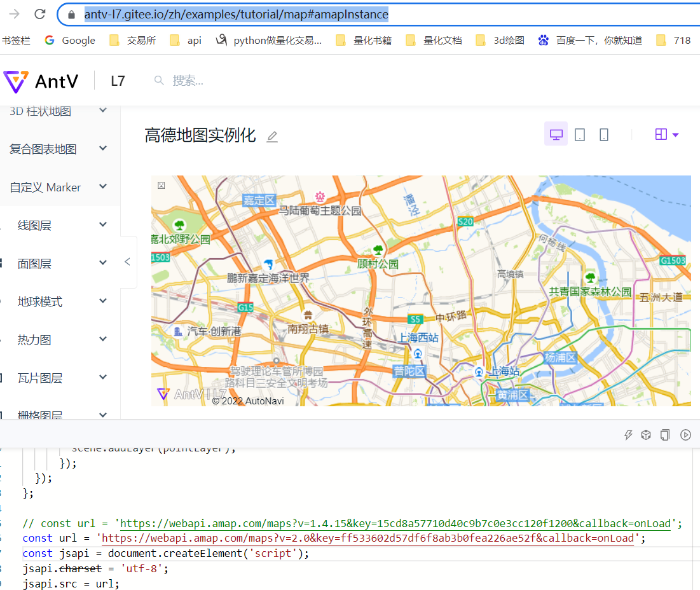Collapse the left sidebar panel
Screen dimensions: 700x590
(x=127, y=261)
